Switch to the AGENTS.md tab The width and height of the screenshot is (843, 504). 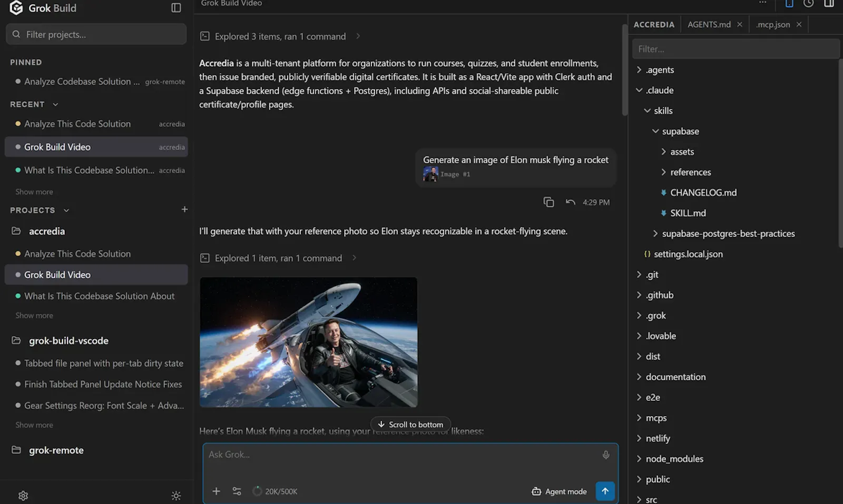click(709, 25)
